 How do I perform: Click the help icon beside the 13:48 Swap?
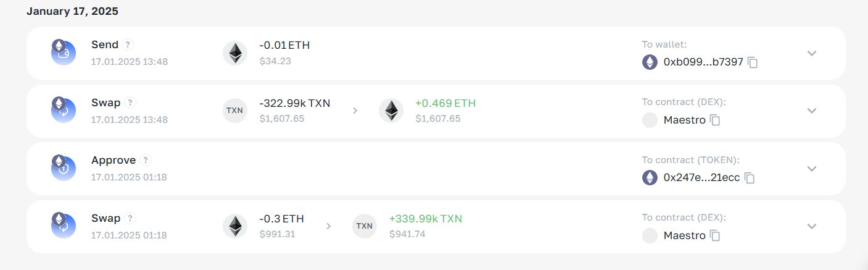pos(130,103)
